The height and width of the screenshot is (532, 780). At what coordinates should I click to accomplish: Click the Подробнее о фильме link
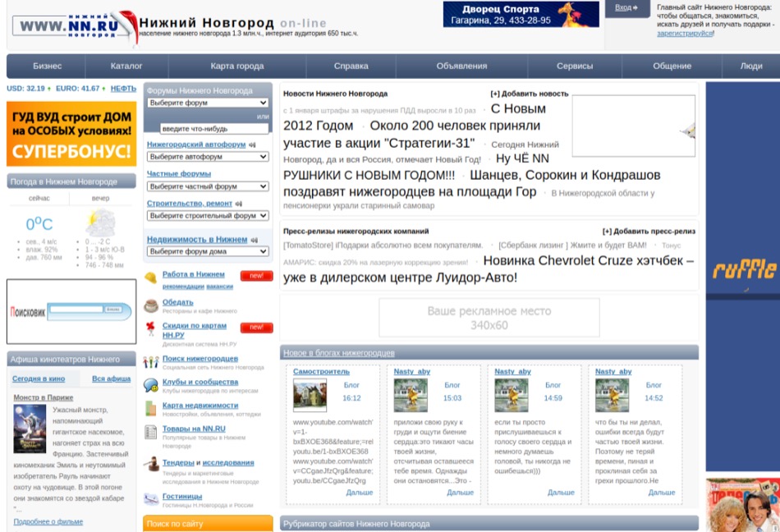48,521
